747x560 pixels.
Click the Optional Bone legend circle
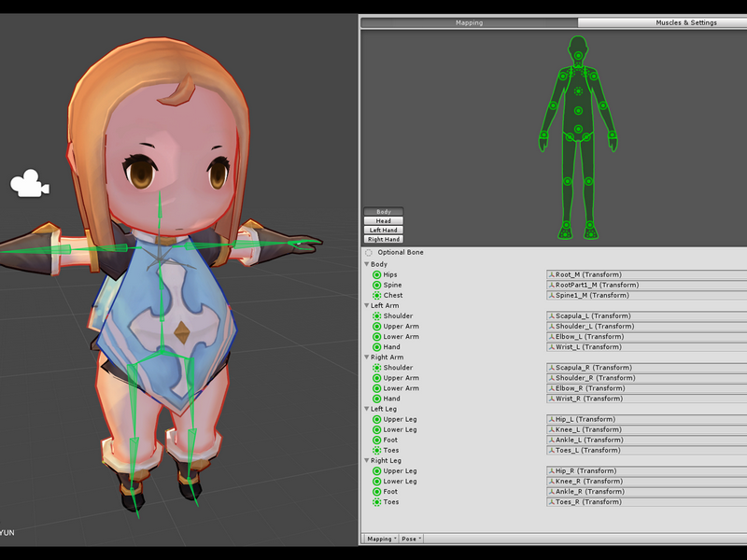[x=368, y=253]
